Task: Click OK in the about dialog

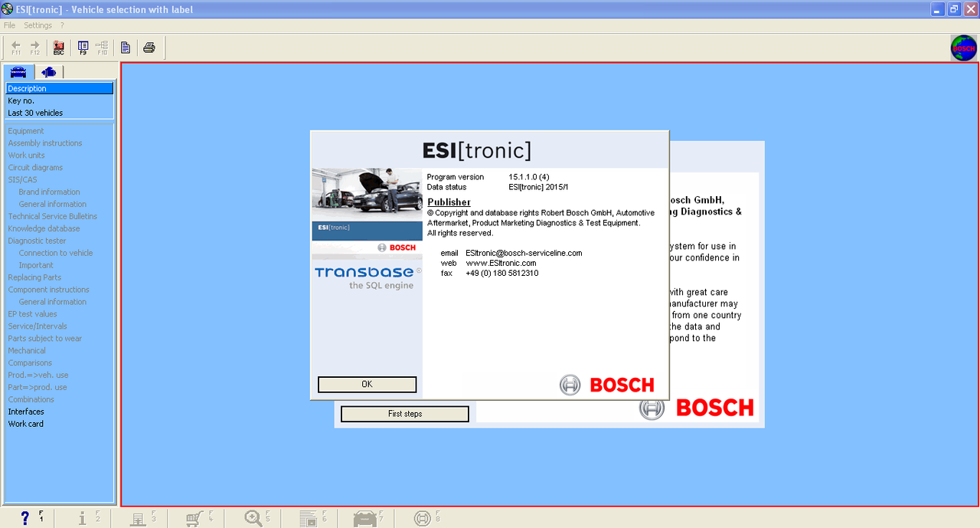Action: click(367, 384)
